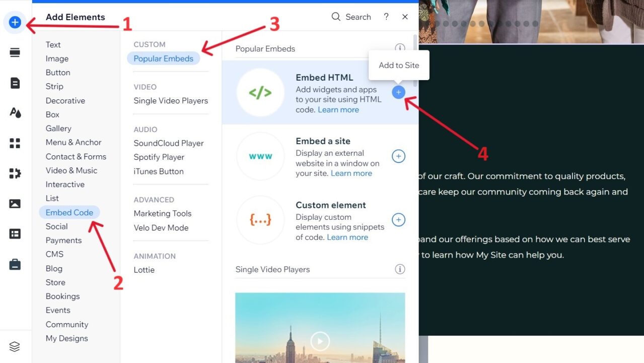
Task: Open the Pages & Menu document icon
Action: (15, 83)
